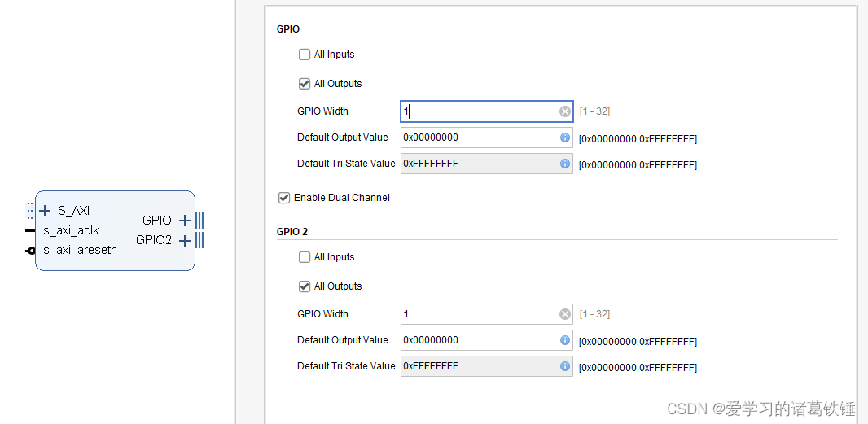Click Default Tri State Value field in GPIO 2 section
The width and height of the screenshot is (868, 424).
pyautogui.click(x=487, y=366)
